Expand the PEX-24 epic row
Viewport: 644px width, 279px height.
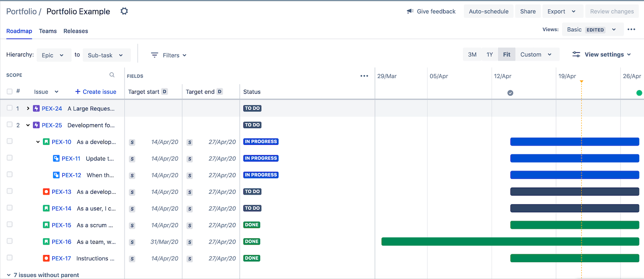pyautogui.click(x=28, y=108)
